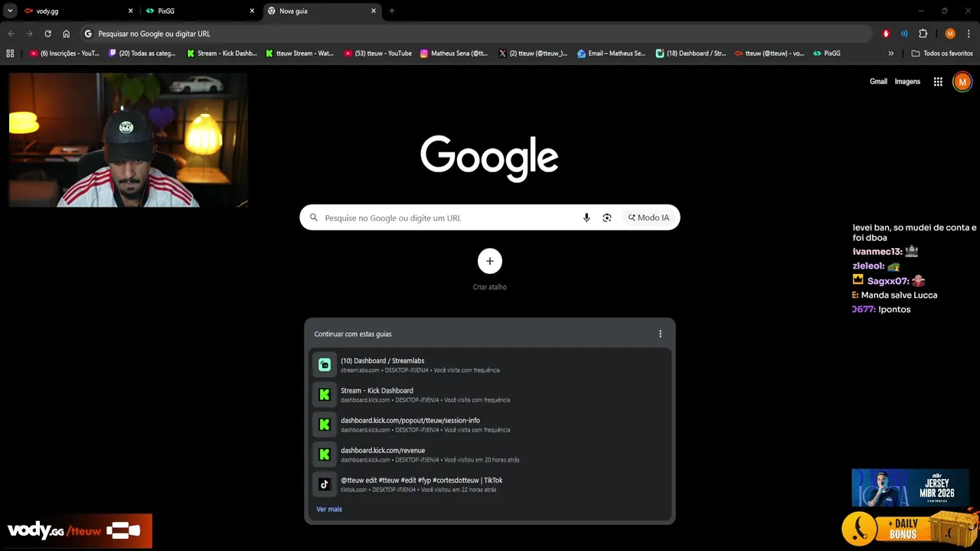Open the Continuar com estas guias options menu
980x551 pixels.
click(660, 334)
